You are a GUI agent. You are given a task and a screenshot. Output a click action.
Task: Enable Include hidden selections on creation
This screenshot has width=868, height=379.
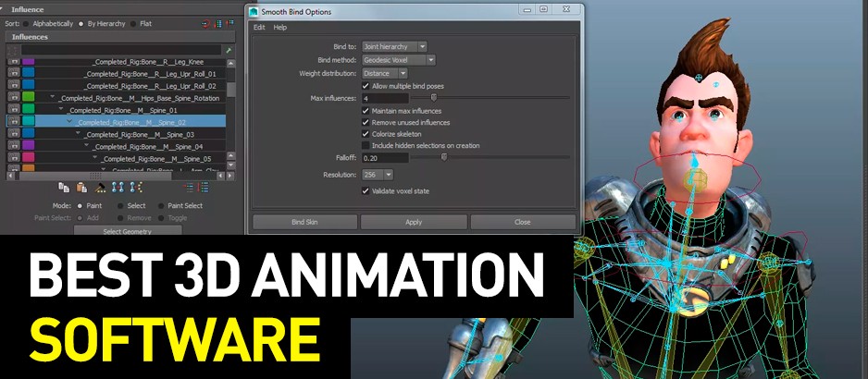366,145
